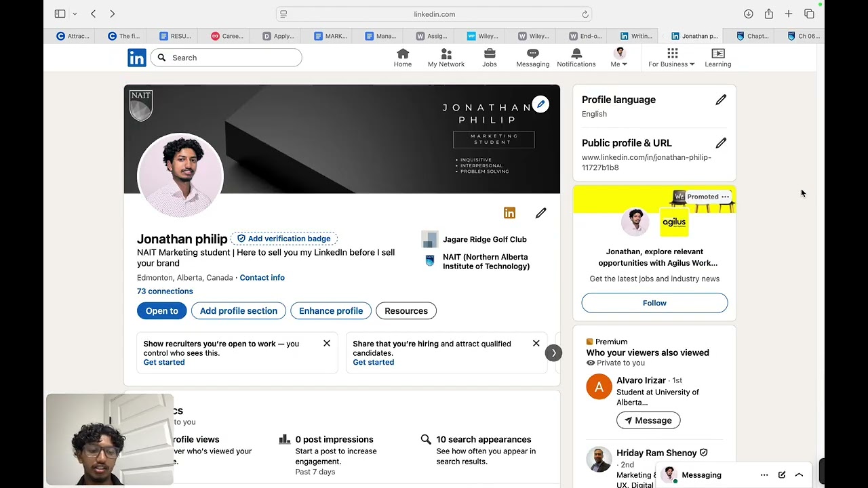Click Add verification badge
Screen dimensions: 868x488
[284, 239]
